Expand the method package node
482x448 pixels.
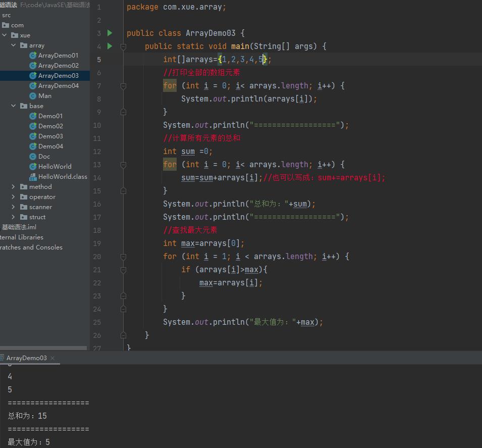(13, 186)
